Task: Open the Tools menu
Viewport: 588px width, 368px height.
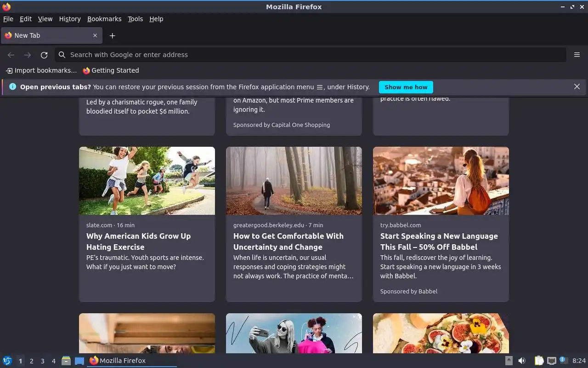Action: (136, 19)
